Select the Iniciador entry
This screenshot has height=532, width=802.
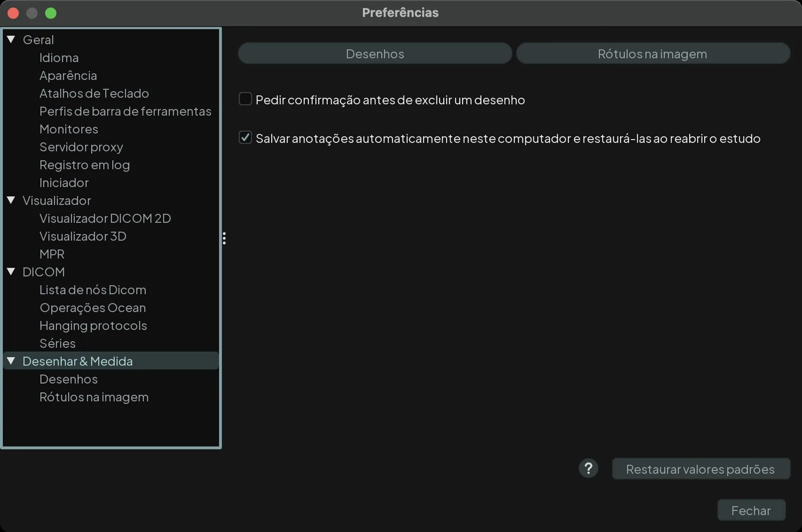pyautogui.click(x=64, y=183)
